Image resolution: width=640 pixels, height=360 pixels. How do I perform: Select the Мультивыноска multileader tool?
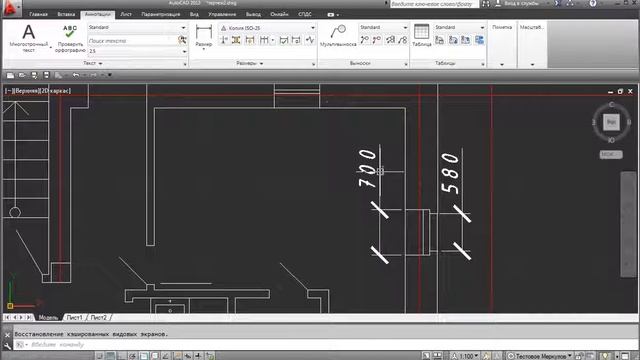[338, 36]
